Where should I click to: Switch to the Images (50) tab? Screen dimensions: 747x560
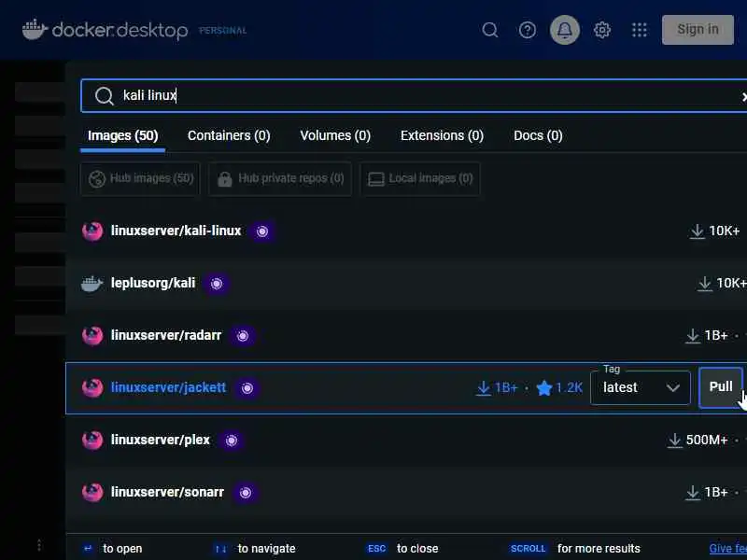[122, 135]
